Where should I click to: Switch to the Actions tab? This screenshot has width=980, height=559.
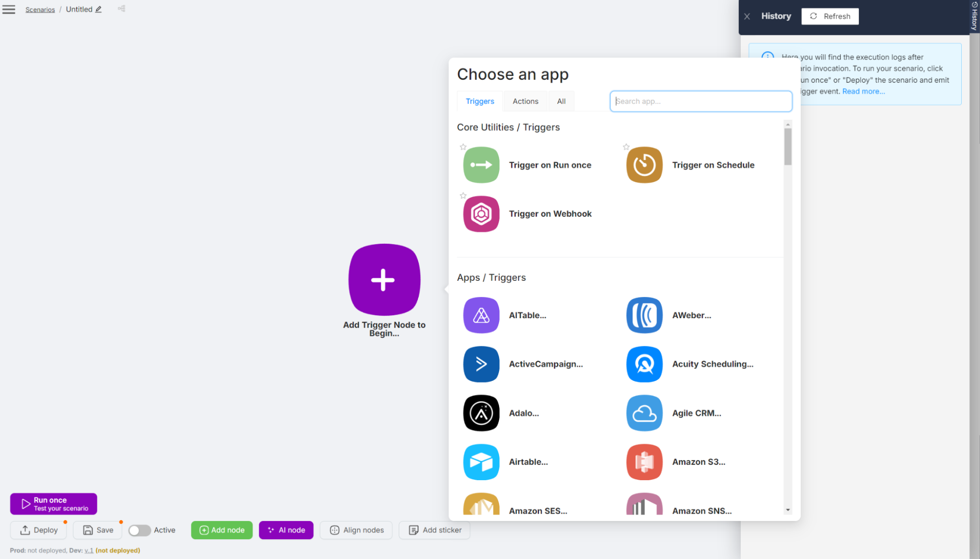(525, 101)
